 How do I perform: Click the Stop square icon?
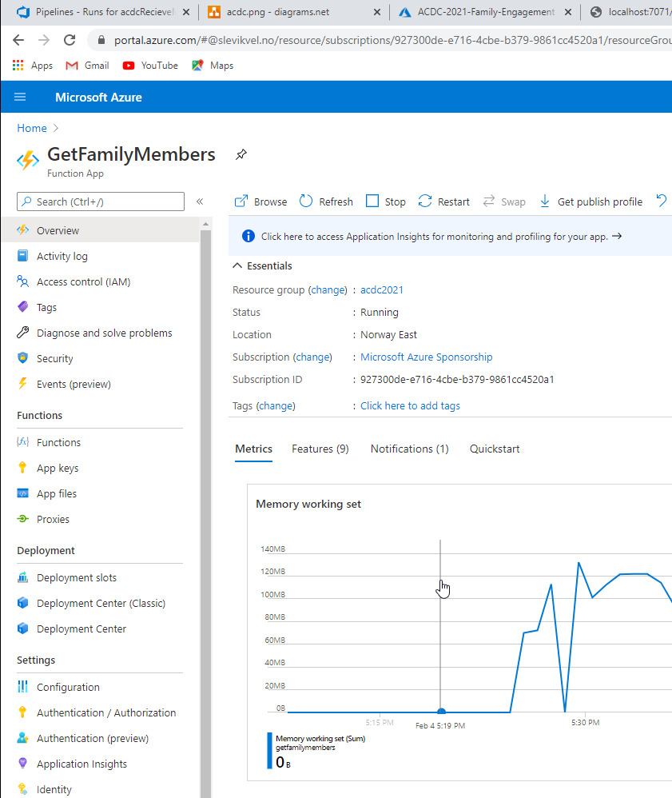coord(372,201)
